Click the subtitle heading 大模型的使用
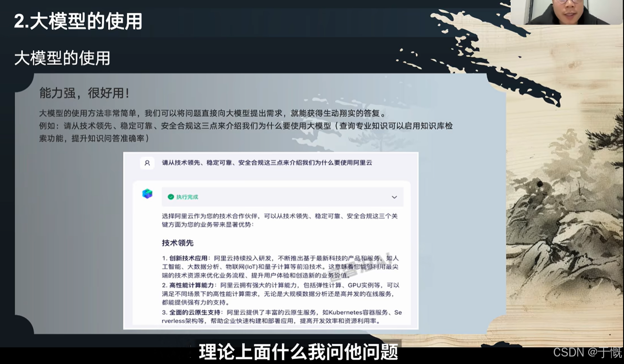 (x=62, y=58)
